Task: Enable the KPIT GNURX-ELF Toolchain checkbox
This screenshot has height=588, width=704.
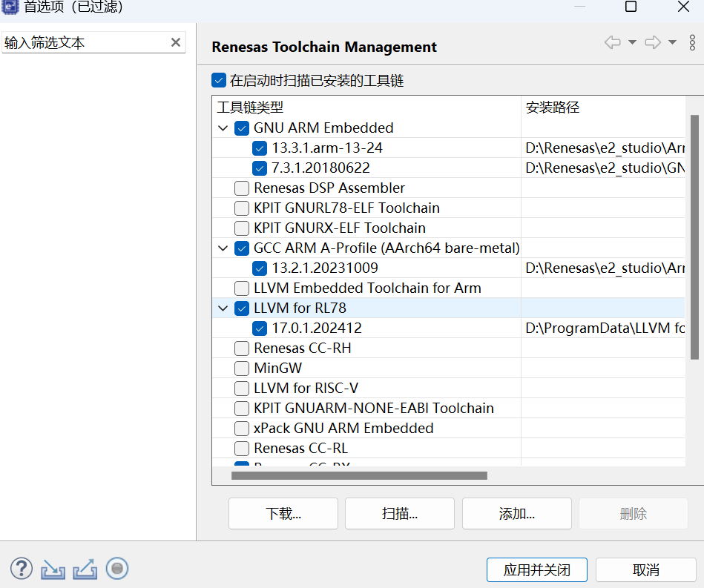Action: point(242,228)
